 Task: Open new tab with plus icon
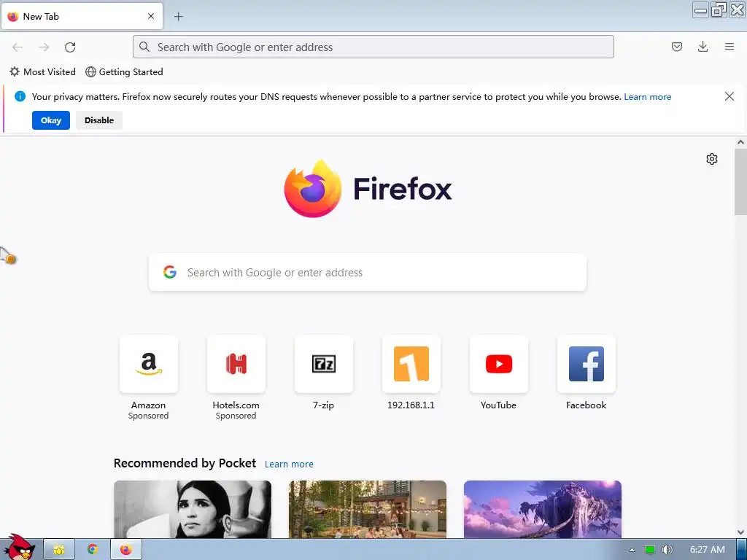click(x=178, y=17)
